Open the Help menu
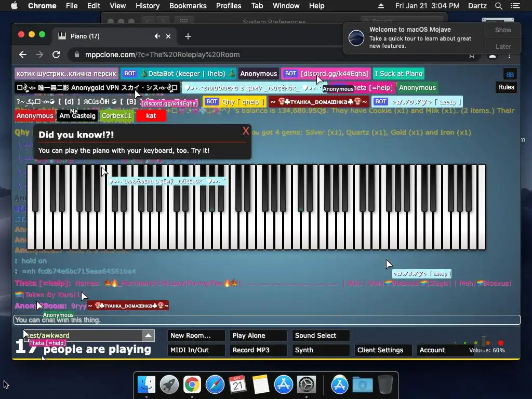532x399 pixels. click(x=316, y=6)
